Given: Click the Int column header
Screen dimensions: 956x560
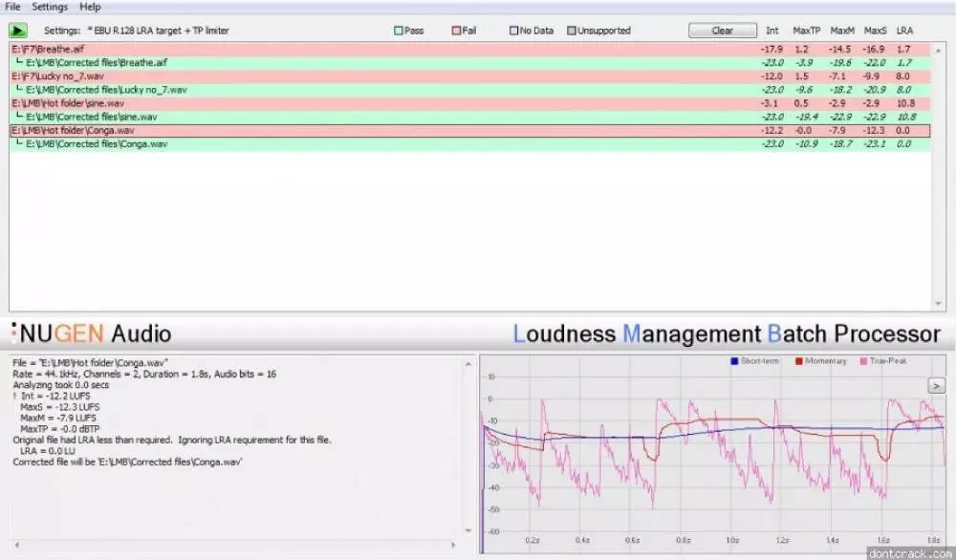Looking at the screenshot, I should (x=771, y=31).
